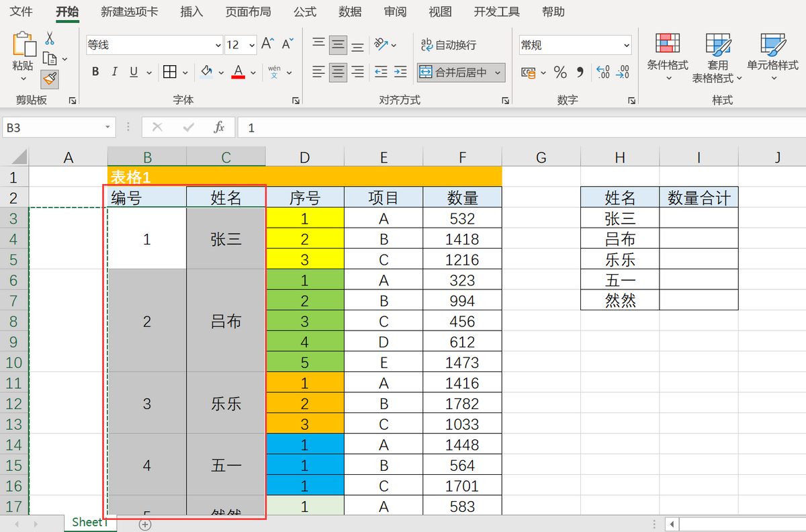
Task: Toggle 自动换行 wrap text
Action: pyautogui.click(x=448, y=45)
